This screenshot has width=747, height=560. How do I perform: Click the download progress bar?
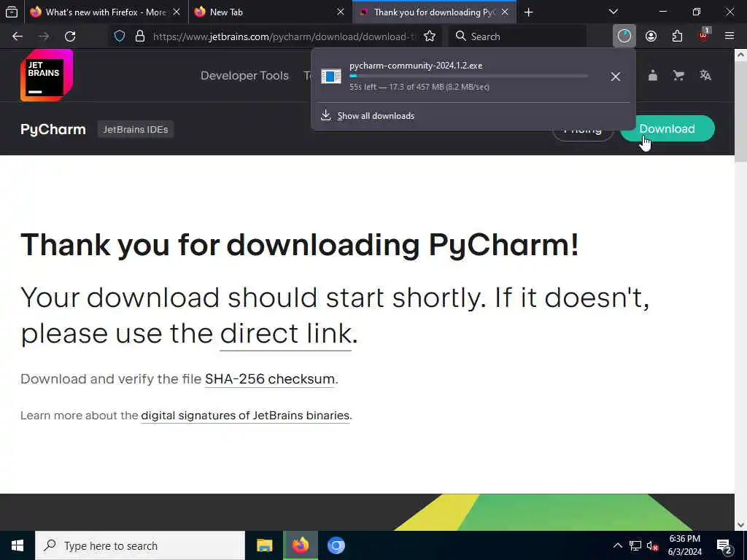468,76
